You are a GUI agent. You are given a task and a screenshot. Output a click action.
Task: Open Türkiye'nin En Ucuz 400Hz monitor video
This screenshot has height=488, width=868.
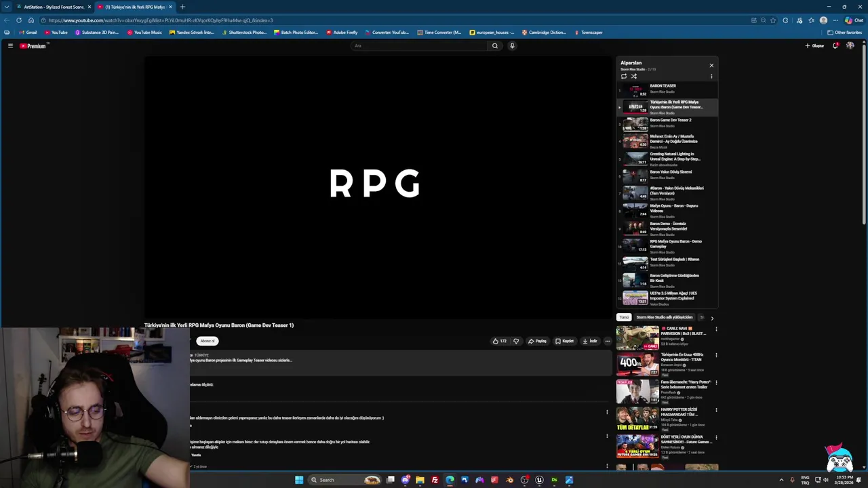coord(637,365)
